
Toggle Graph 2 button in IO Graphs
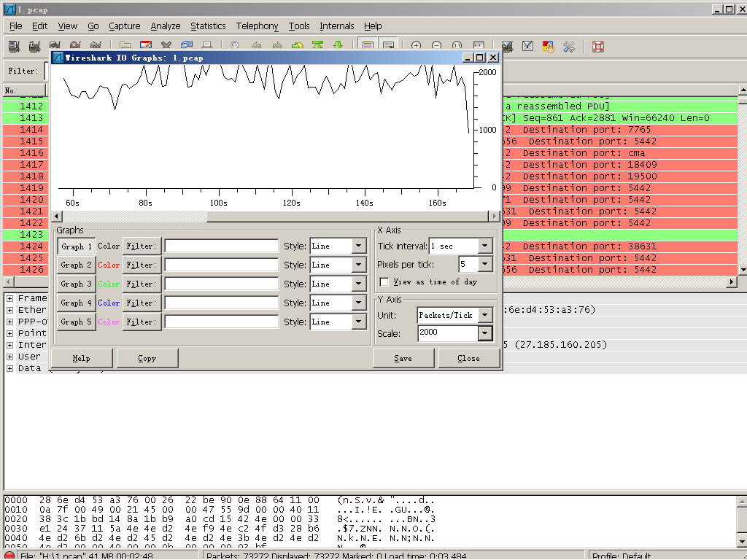[x=76, y=265]
